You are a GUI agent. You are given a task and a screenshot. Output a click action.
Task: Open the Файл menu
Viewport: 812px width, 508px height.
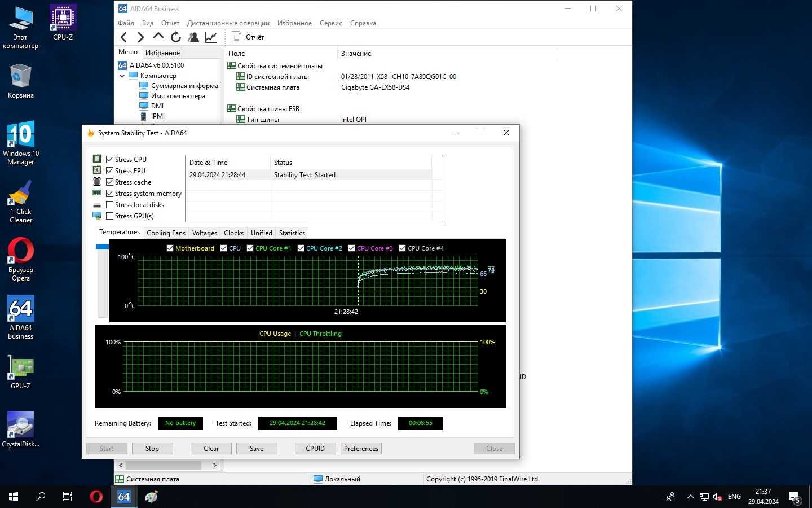[x=126, y=23]
